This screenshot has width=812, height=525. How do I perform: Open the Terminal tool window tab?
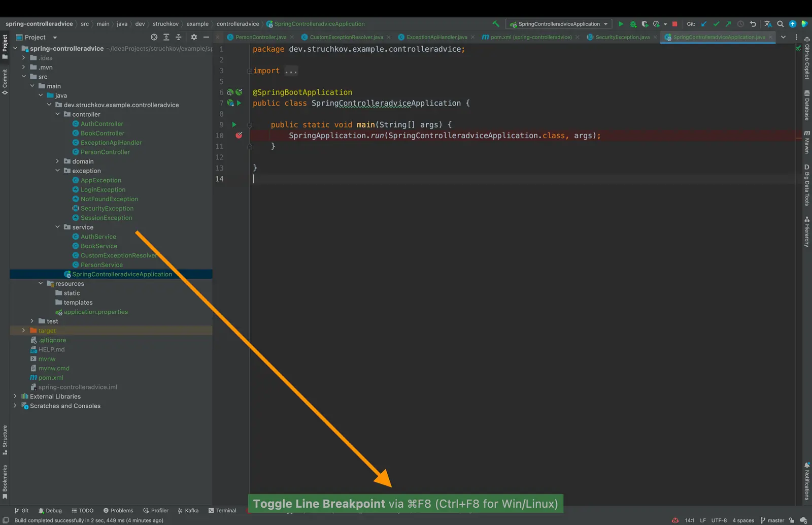(222, 511)
